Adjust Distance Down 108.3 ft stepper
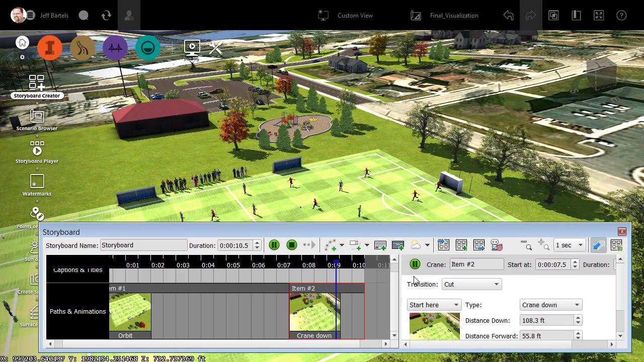Image resolution: width=644 pixels, height=362 pixels. coord(578,321)
